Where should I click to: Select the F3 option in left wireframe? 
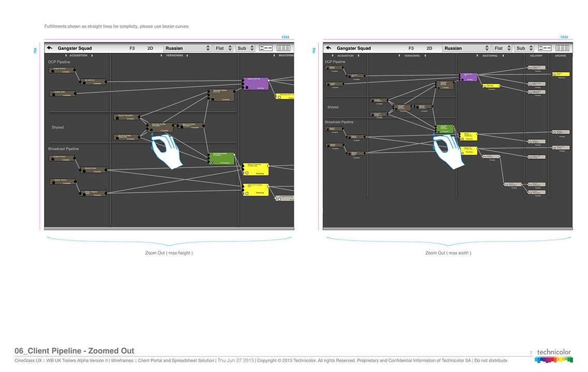132,48
